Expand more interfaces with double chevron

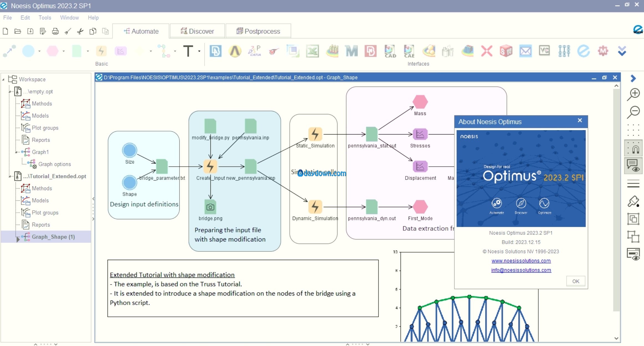click(x=622, y=51)
